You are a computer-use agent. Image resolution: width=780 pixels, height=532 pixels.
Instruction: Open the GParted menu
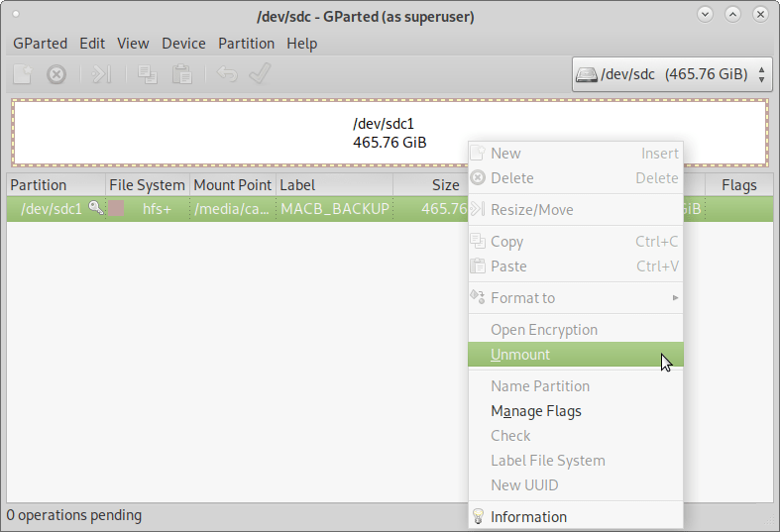coord(41,44)
